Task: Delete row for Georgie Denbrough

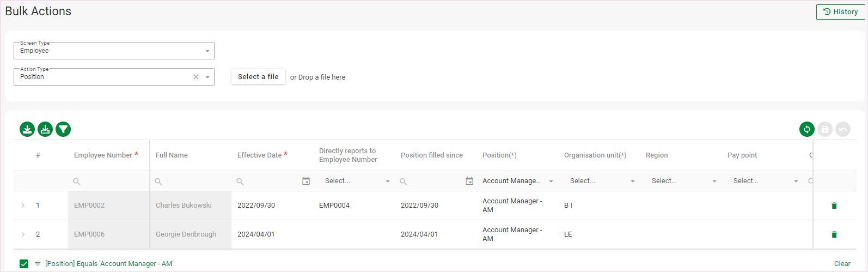Action: click(x=834, y=234)
